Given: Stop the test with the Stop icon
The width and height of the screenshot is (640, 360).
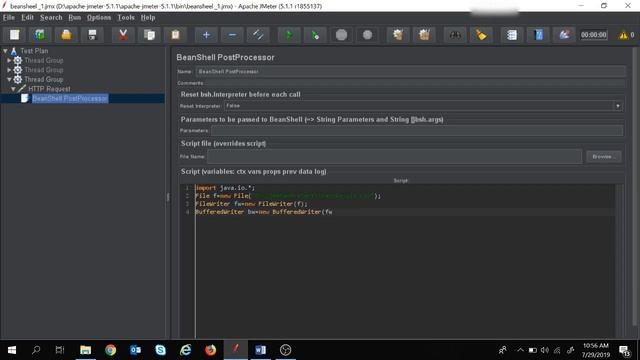Looking at the screenshot, I should coord(342,35).
